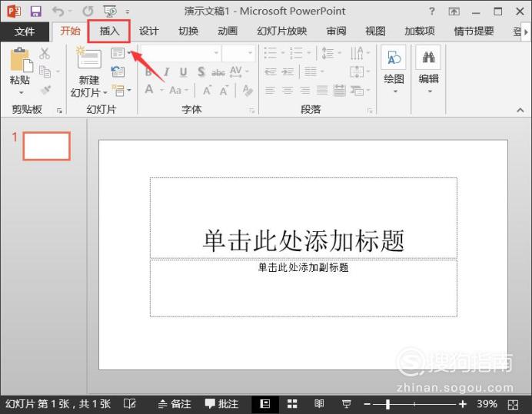532x414 pixels.
Task: Undo the last action
Action: click(58, 12)
